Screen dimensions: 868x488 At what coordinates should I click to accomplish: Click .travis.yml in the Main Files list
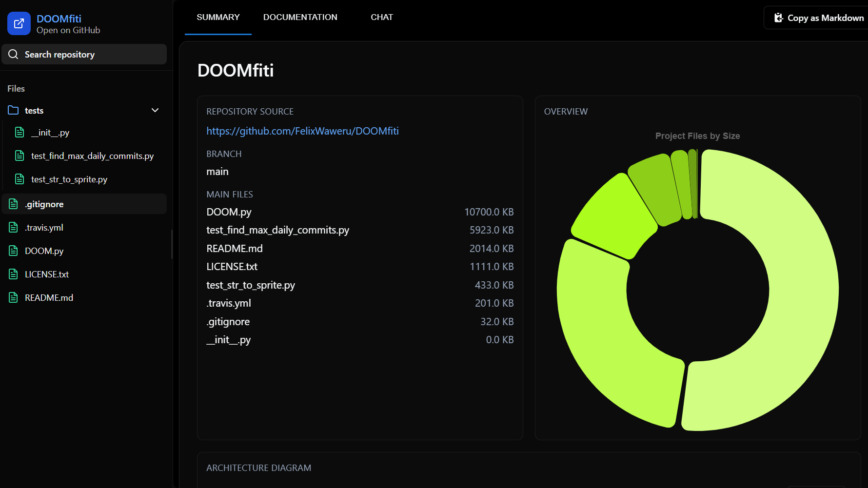229,303
